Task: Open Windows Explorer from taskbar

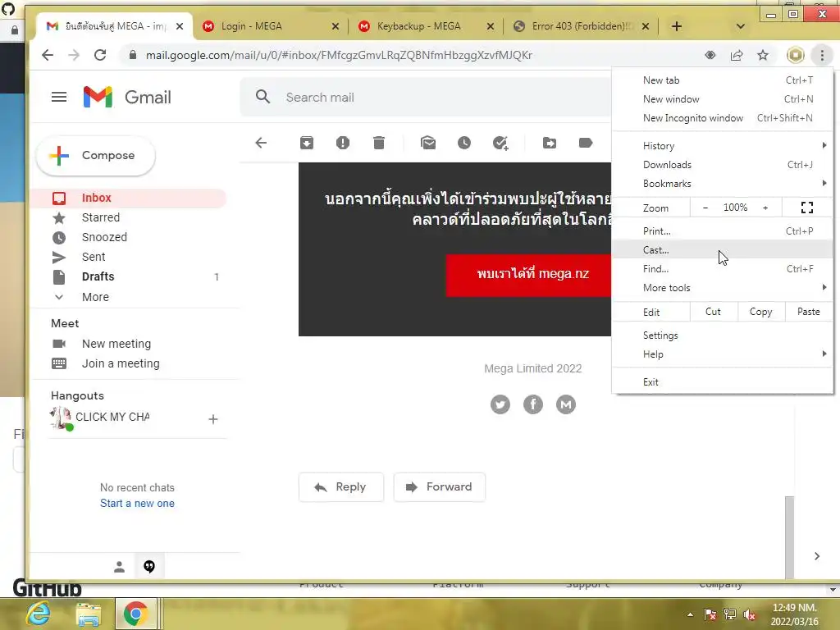Action: 89,614
